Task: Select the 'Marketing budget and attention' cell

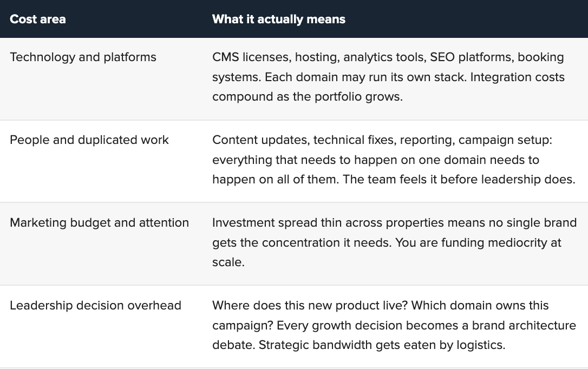Action: (x=100, y=223)
